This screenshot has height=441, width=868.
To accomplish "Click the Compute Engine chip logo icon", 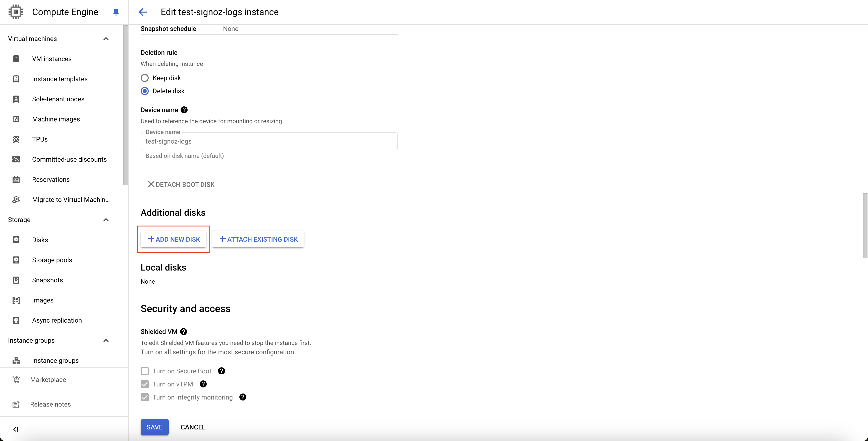I will click(x=16, y=12).
